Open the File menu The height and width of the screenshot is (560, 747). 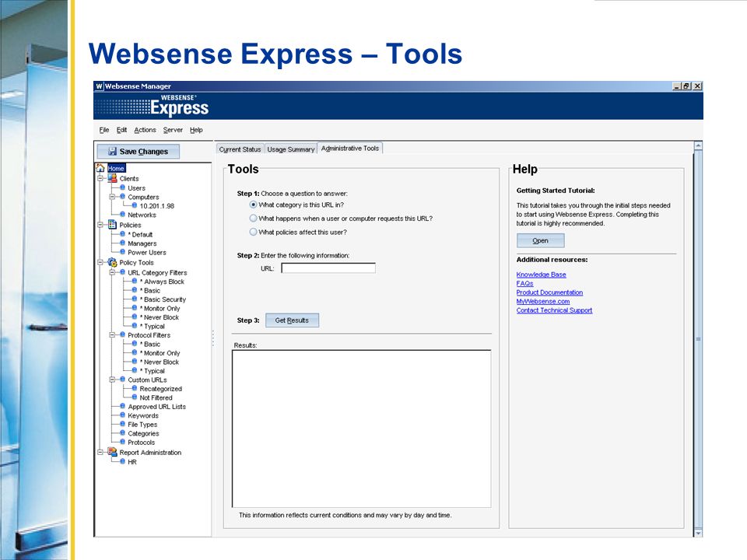[103, 130]
